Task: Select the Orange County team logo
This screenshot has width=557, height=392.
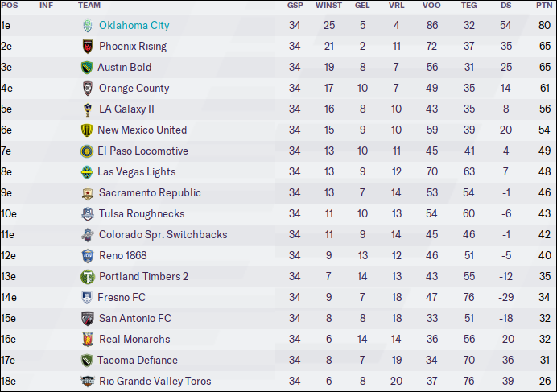Action: (88, 89)
